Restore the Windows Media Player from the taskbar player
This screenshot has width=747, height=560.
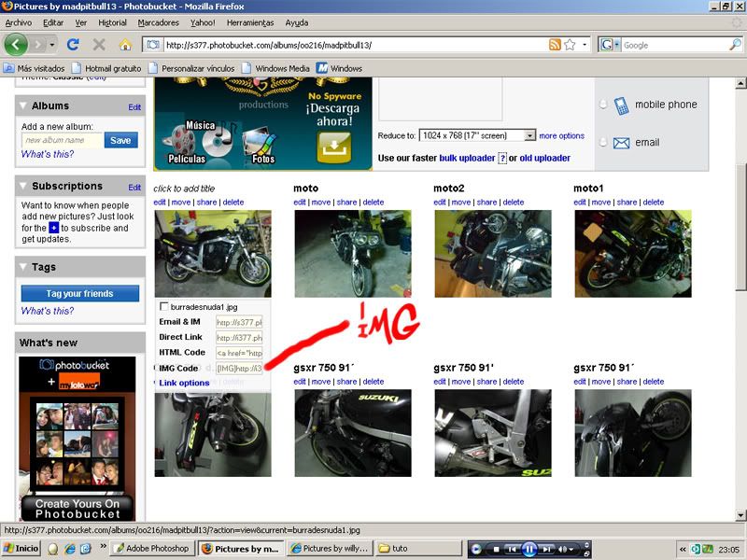pos(587,553)
